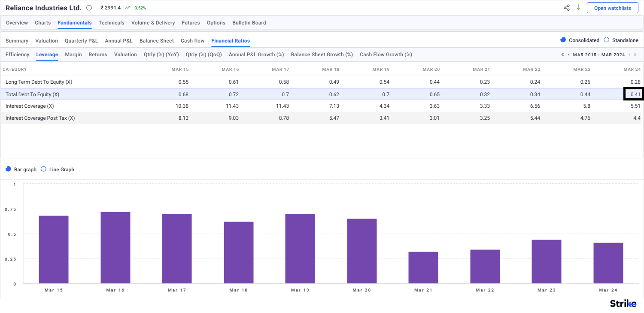644x313 pixels.
Task: Select Interest Coverage (X) row
Action: (322, 106)
